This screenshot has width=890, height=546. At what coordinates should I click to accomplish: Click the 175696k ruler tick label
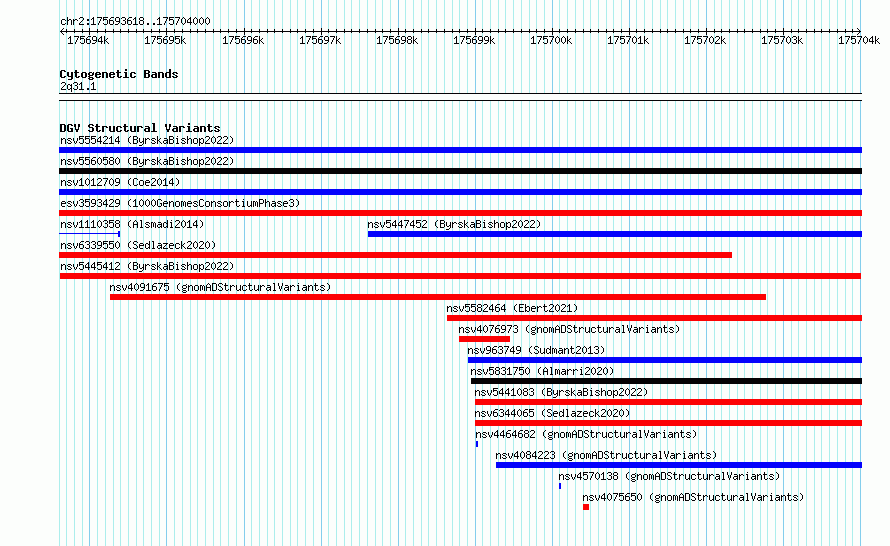click(x=243, y=40)
